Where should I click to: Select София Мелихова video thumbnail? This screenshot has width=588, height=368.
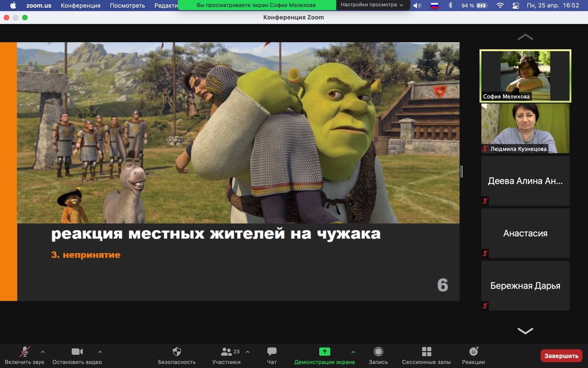525,76
